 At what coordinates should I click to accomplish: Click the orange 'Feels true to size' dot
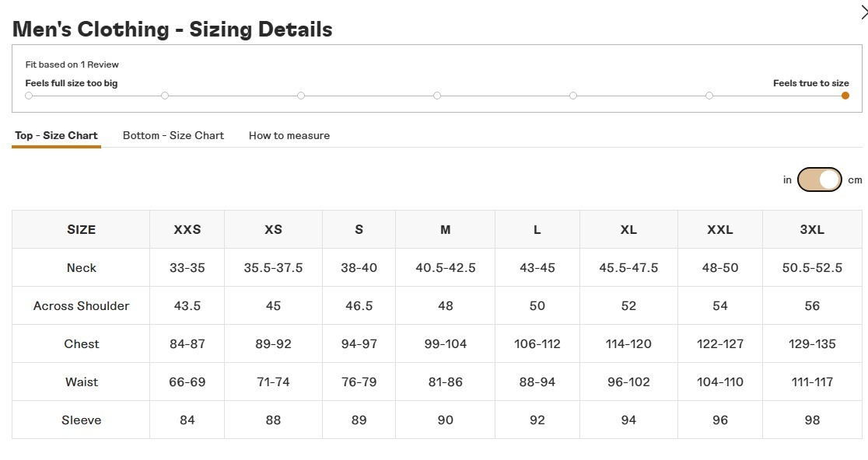pos(845,96)
